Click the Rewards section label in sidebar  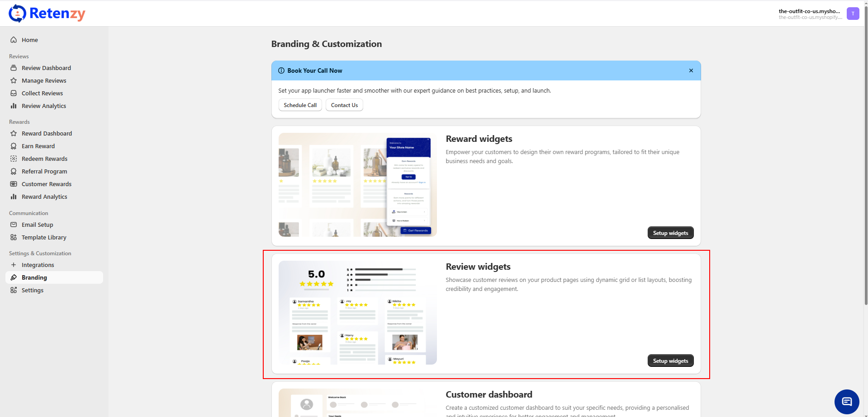coord(19,122)
